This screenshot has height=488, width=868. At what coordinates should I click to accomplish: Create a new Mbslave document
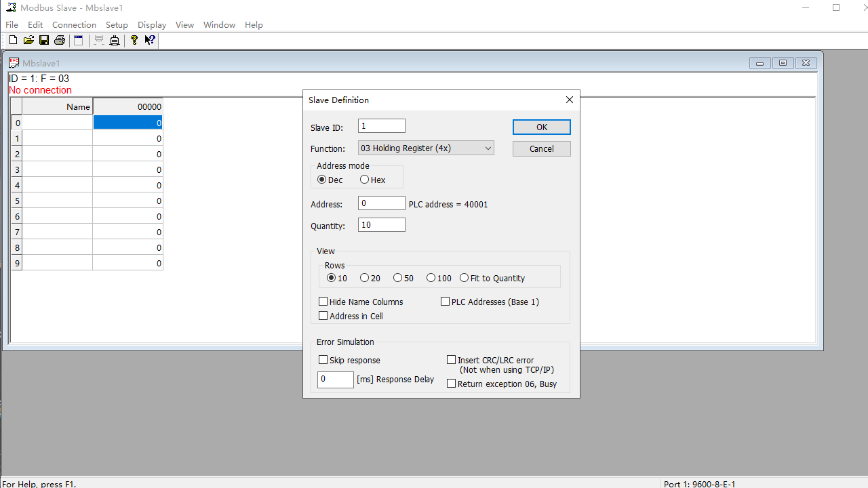pos(12,40)
